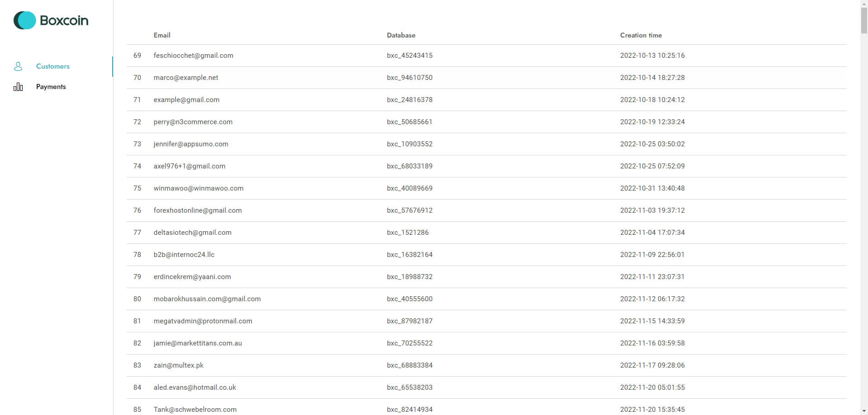Click the b2b@internoc24.llc email

184,255
